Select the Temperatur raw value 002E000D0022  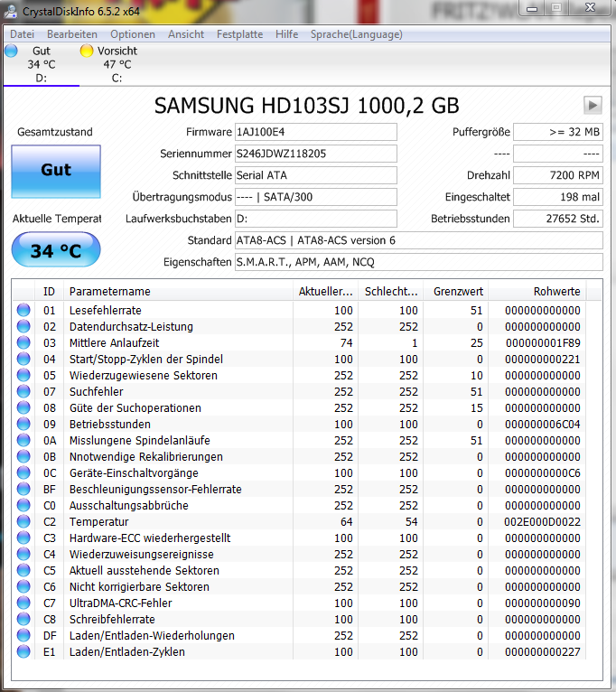pos(542,521)
